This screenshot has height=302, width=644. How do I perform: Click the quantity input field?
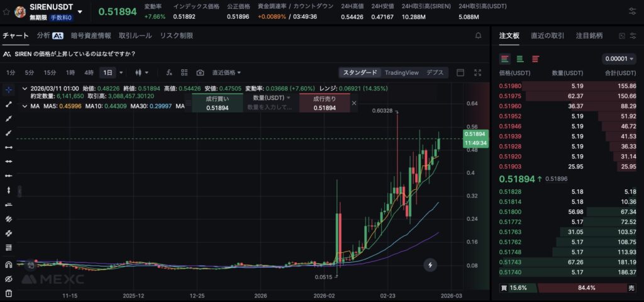pos(270,108)
